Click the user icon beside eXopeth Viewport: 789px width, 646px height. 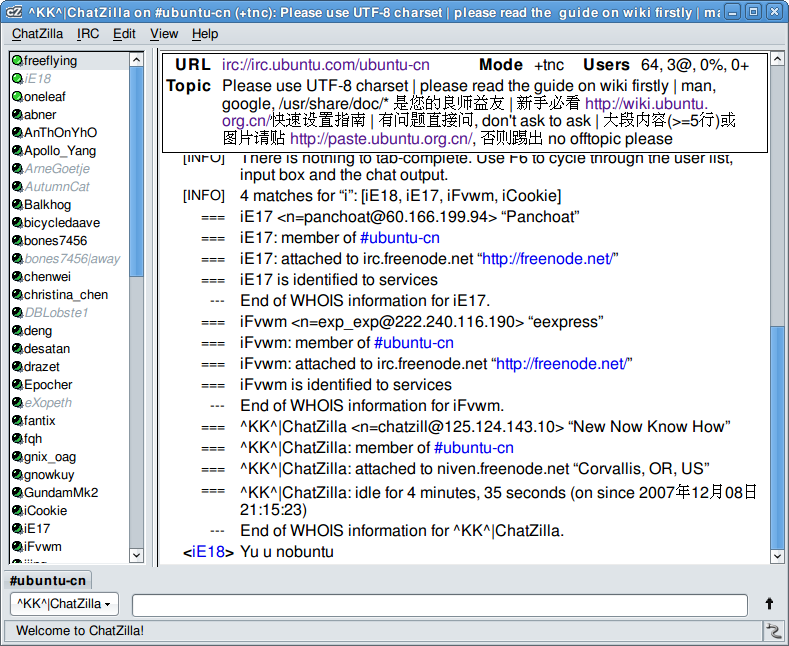[17, 403]
